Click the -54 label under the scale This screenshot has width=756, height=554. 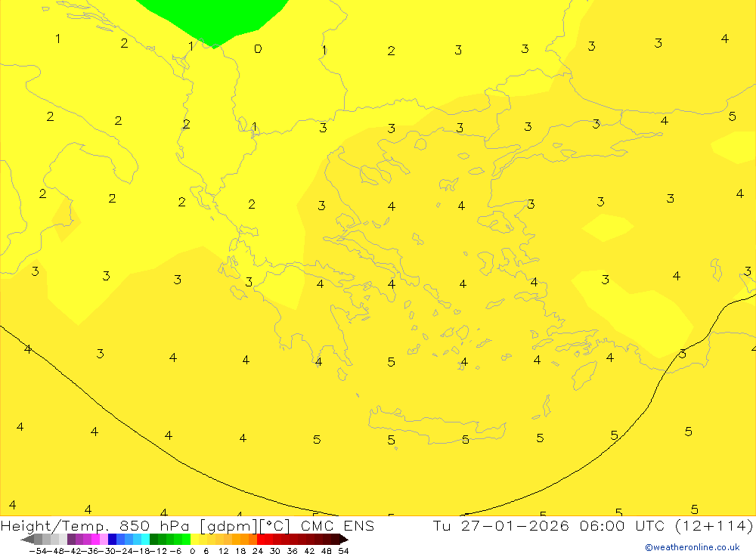(39, 551)
